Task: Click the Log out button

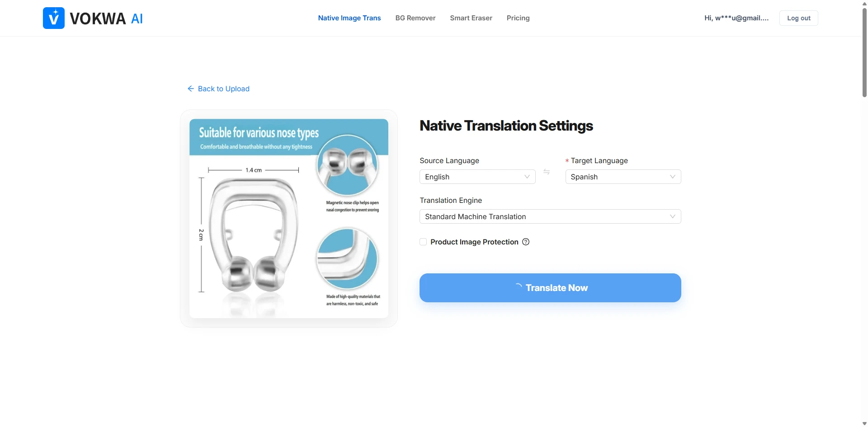Action: tap(799, 18)
